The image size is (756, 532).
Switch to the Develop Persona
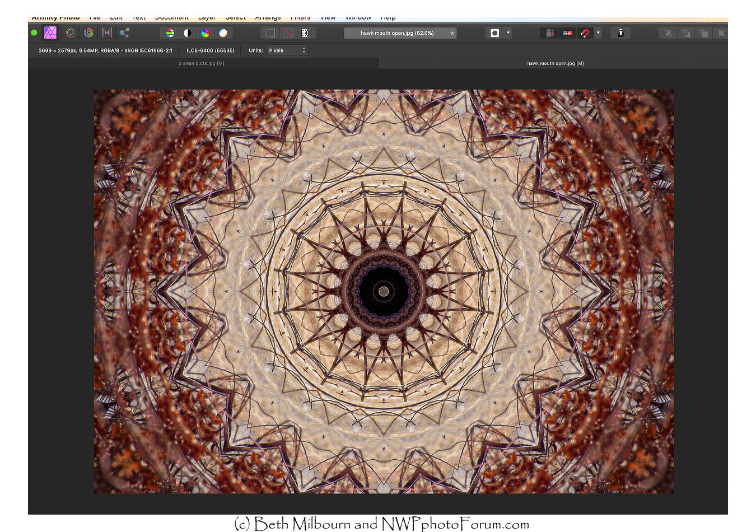tap(88, 33)
